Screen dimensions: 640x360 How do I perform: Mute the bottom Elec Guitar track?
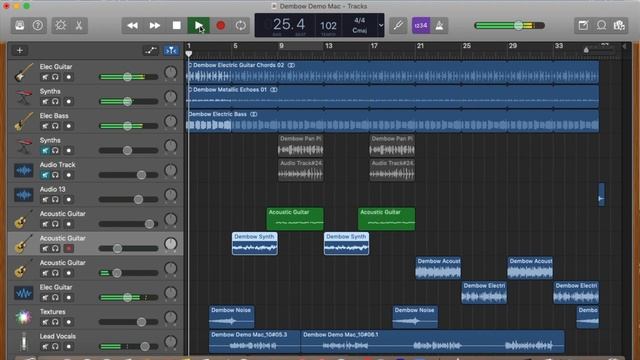click(x=45, y=298)
